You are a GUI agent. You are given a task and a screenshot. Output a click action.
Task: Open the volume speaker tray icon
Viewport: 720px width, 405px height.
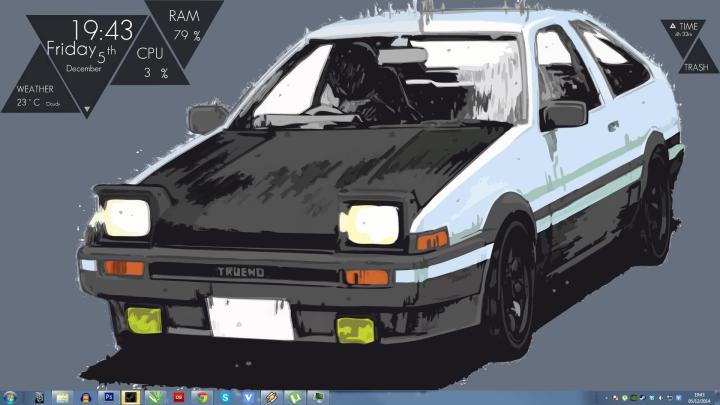660,398
